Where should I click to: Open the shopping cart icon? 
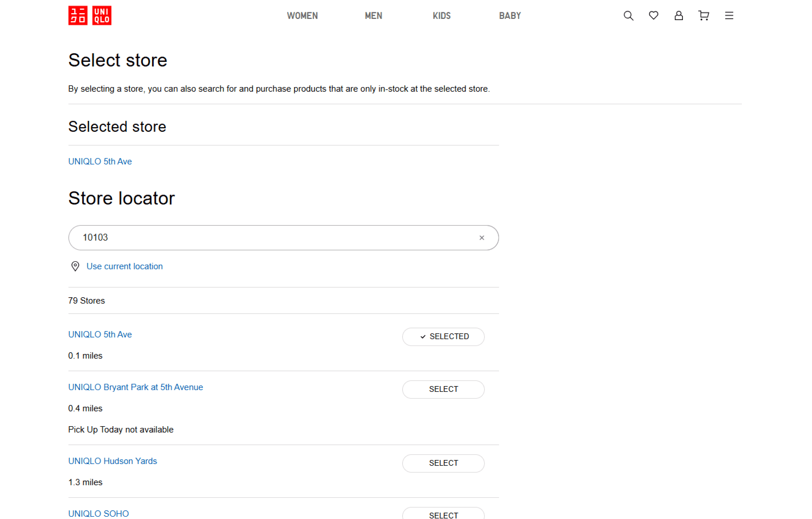704,16
